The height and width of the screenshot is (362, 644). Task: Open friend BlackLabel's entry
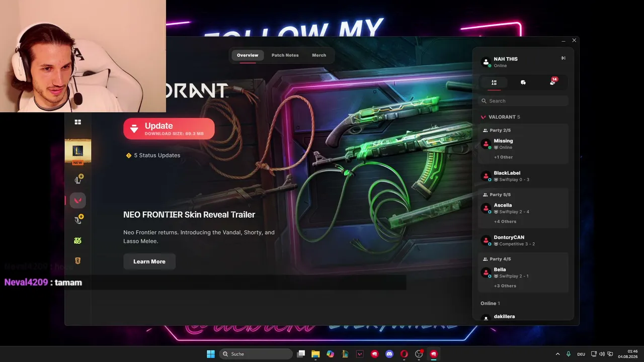click(523, 176)
